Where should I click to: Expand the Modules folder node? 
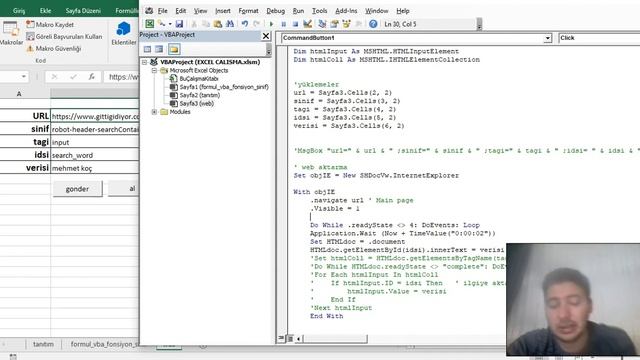pyautogui.click(x=154, y=112)
